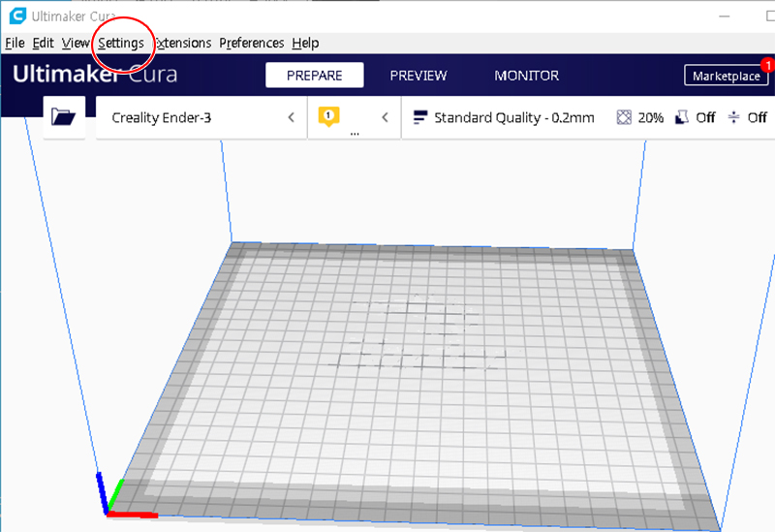Click the support Off value

[705, 117]
